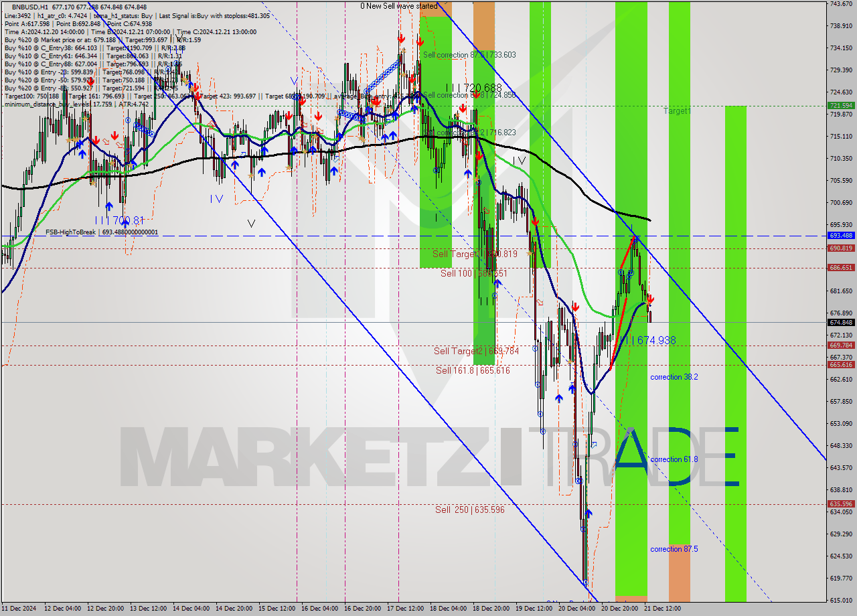Click the black 674.848 current price tag
This screenshot has width=857, height=616.
tap(841, 322)
